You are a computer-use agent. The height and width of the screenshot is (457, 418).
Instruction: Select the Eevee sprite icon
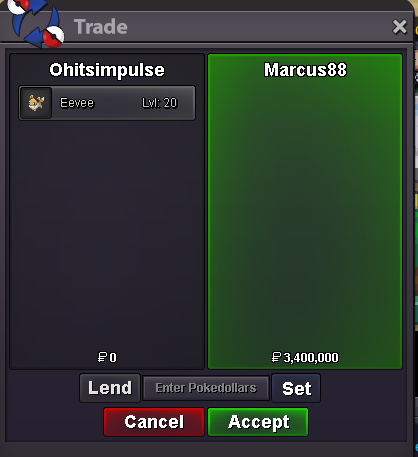coord(36,103)
